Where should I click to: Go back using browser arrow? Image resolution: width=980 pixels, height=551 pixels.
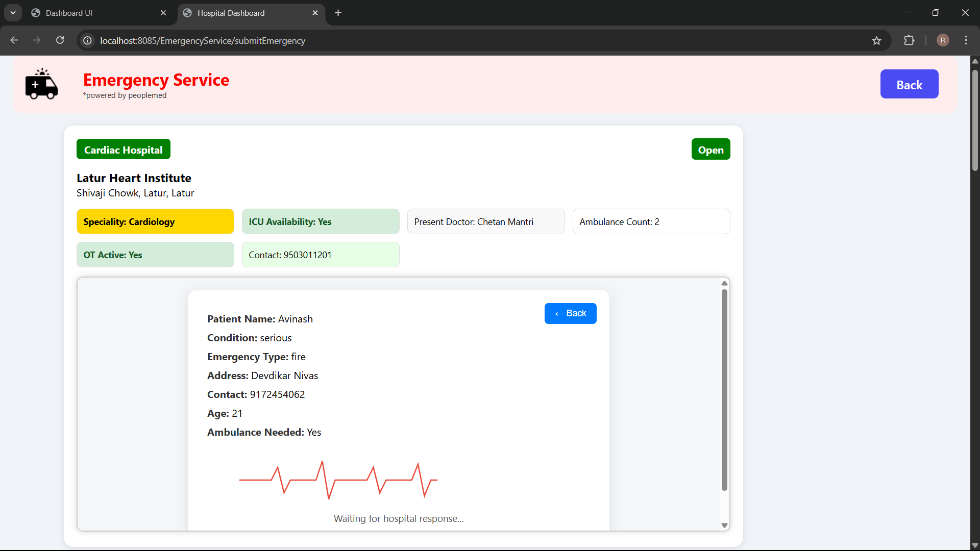(14, 40)
